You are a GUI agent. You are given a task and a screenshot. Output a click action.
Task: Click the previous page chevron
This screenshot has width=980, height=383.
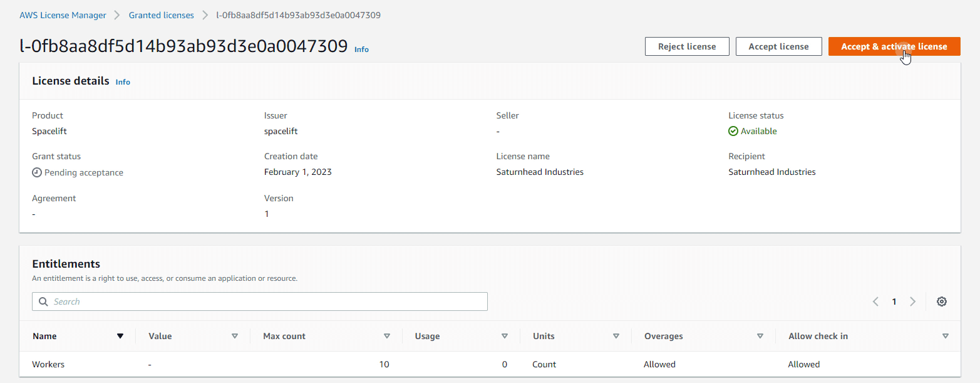[875, 302]
